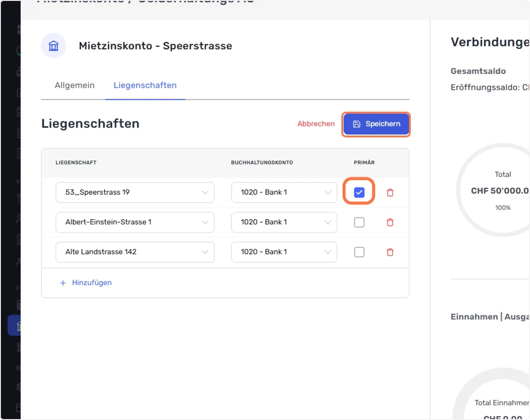Switch to the Allgemein tab
The image size is (530, 420).
point(75,85)
